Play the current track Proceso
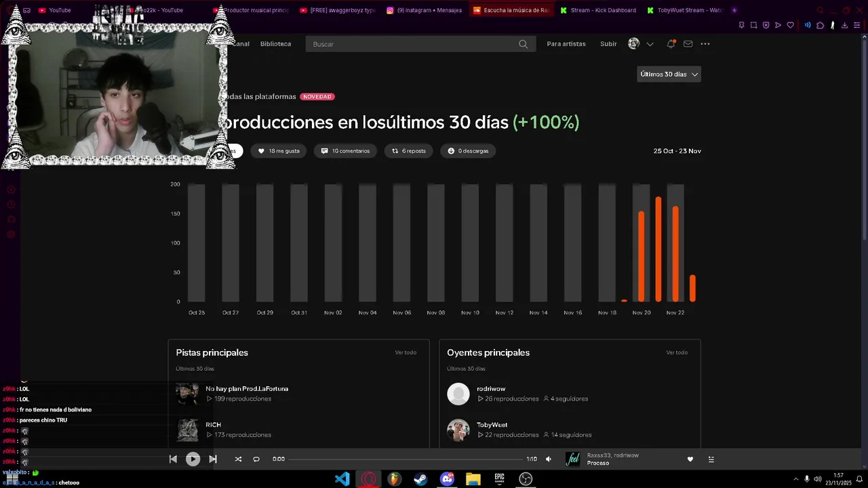The width and height of the screenshot is (868, 488). [193, 459]
